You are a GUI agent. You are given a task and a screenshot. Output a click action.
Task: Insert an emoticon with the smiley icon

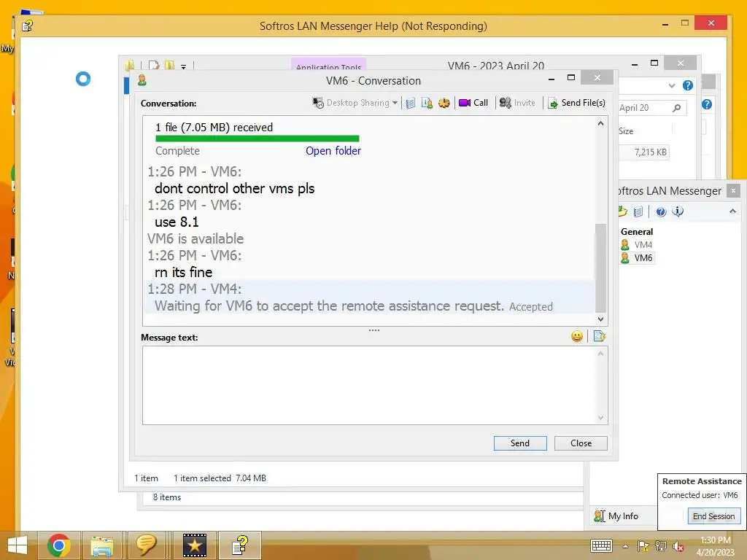point(577,337)
